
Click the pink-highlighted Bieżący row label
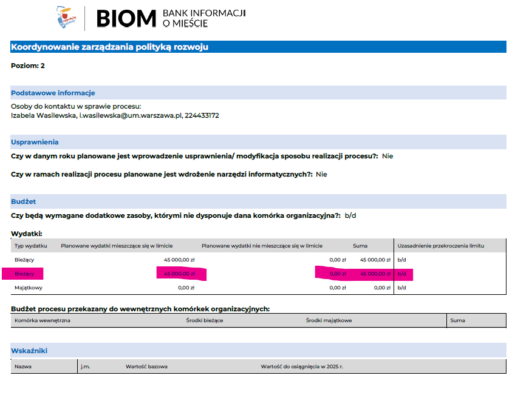tap(25, 274)
